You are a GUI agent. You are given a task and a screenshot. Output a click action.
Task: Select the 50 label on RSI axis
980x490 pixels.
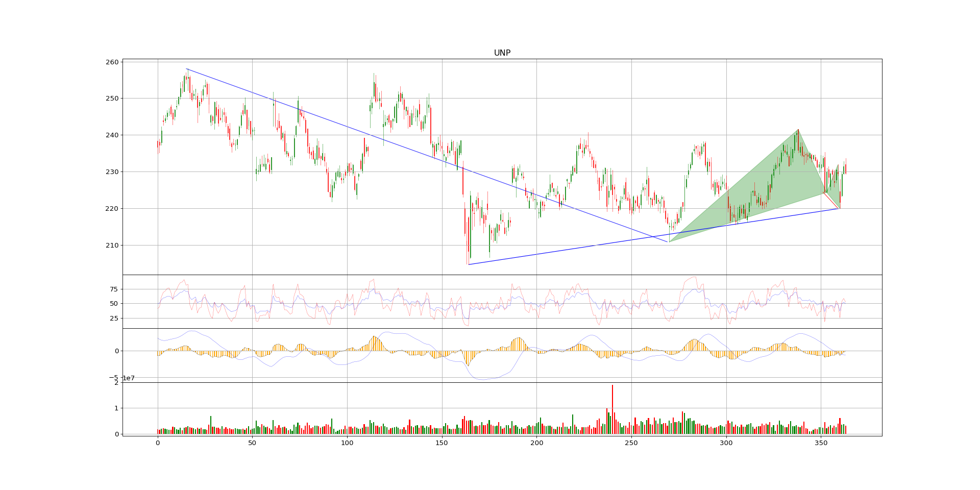pyautogui.click(x=113, y=304)
